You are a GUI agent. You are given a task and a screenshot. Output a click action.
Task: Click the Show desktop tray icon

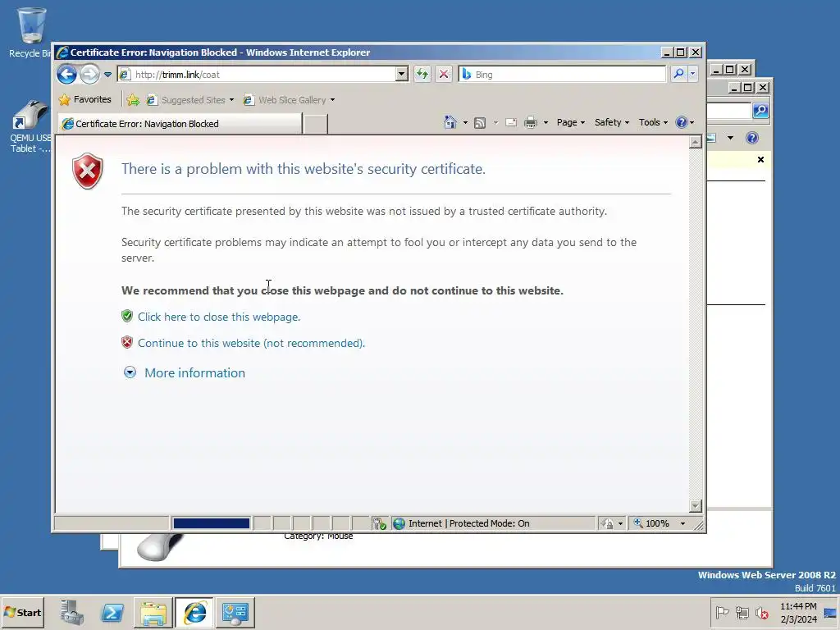click(830, 613)
